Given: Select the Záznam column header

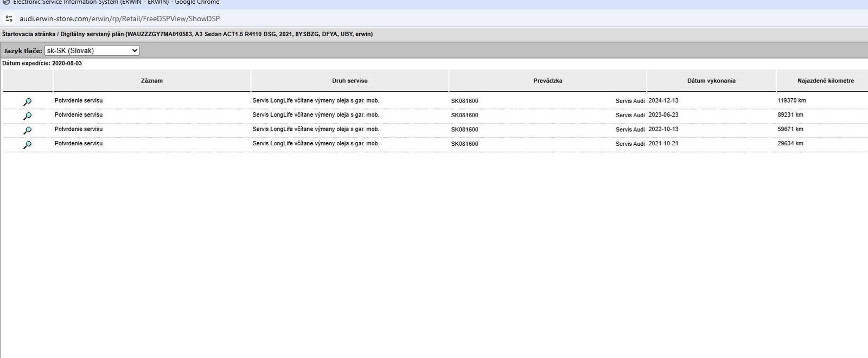Looking at the screenshot, I should coord(152,80).
